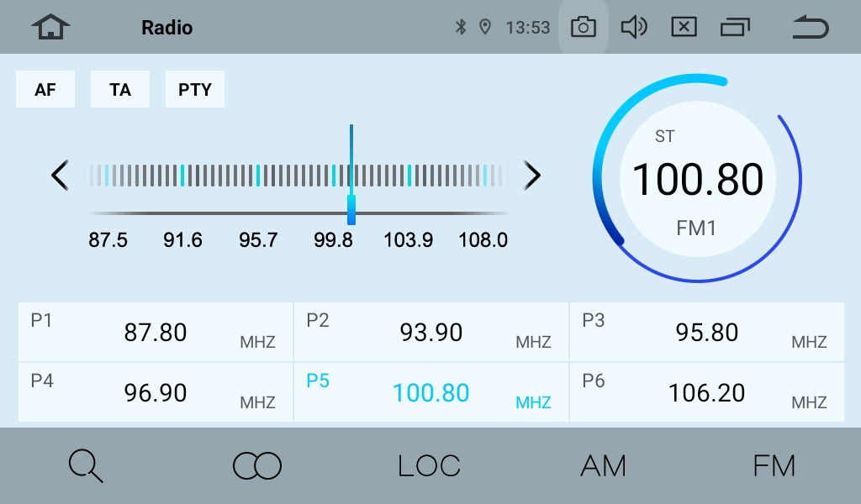Select preset P1 87.80 MHz

coord(156,333)
